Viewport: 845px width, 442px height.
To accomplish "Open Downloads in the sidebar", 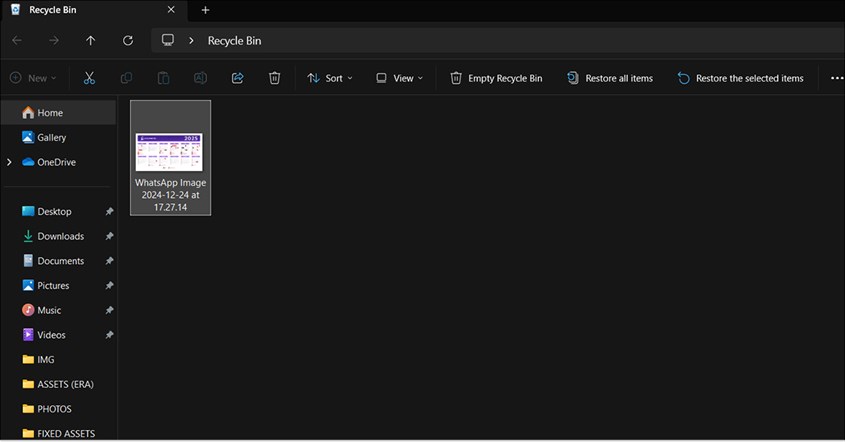I will click(54, 236).
